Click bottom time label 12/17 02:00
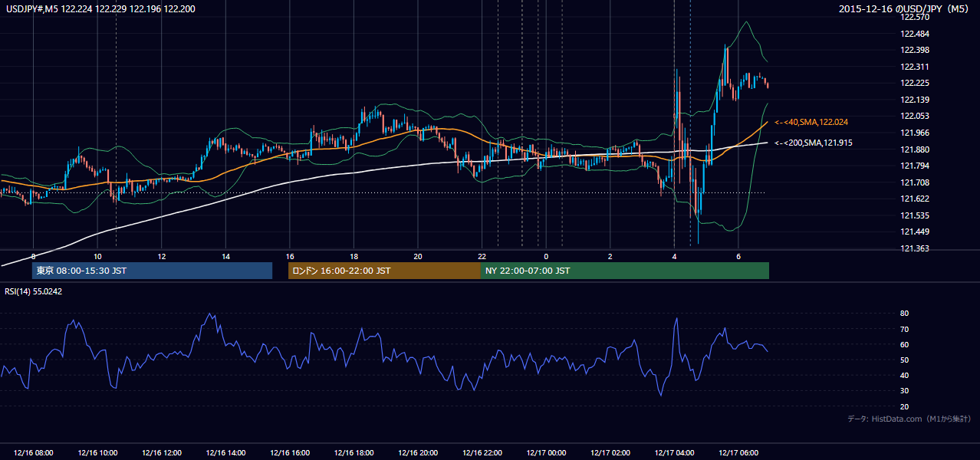This screenshot has width=980, height=460. click(x=609, y=453)
